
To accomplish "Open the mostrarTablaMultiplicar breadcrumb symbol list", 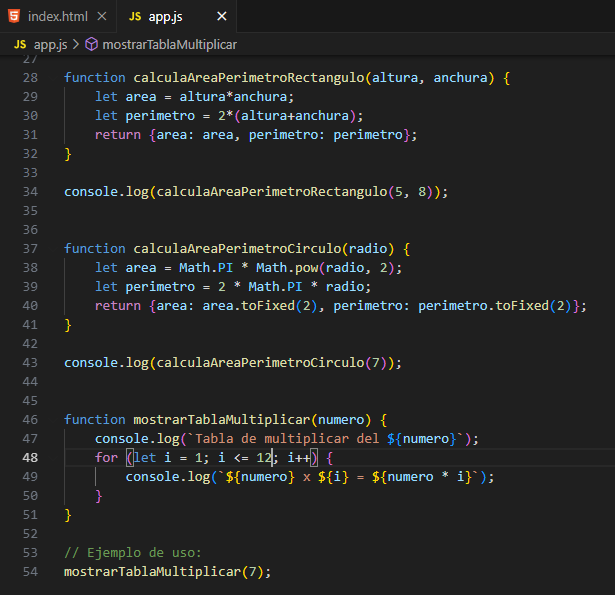I will pyautogui.click(x=169, y=45).
